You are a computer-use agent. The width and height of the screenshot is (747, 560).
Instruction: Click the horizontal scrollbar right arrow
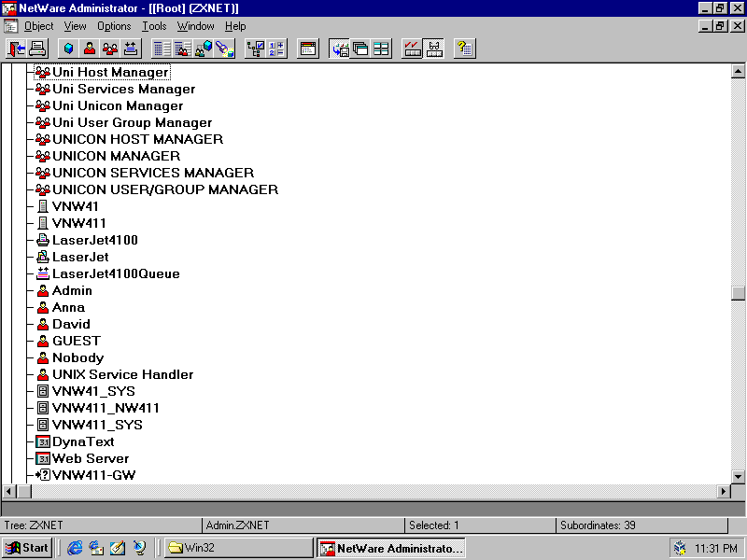click(724, 491)
